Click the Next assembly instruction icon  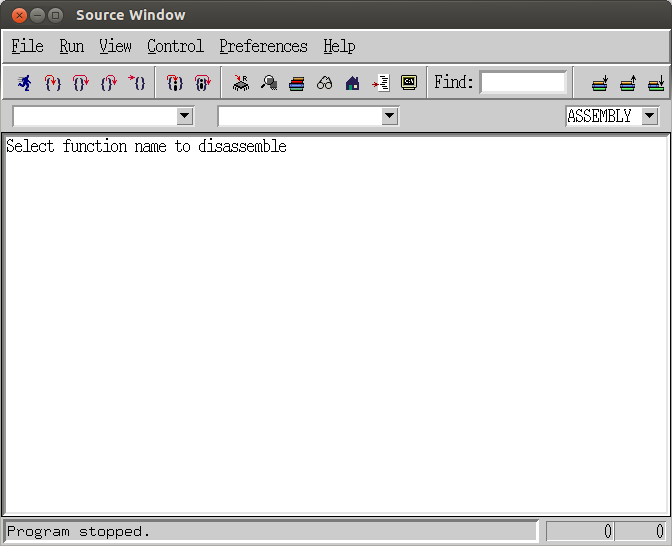tap(203, 82)
